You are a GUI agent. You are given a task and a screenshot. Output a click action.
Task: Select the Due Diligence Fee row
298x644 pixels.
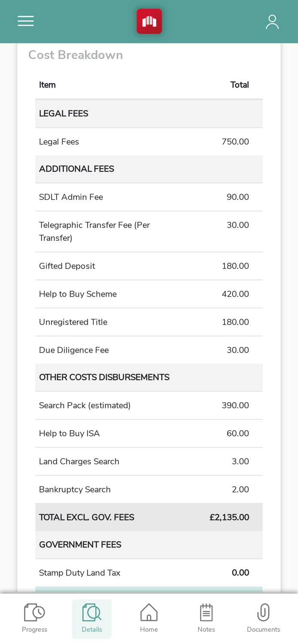tap(149, 350)
